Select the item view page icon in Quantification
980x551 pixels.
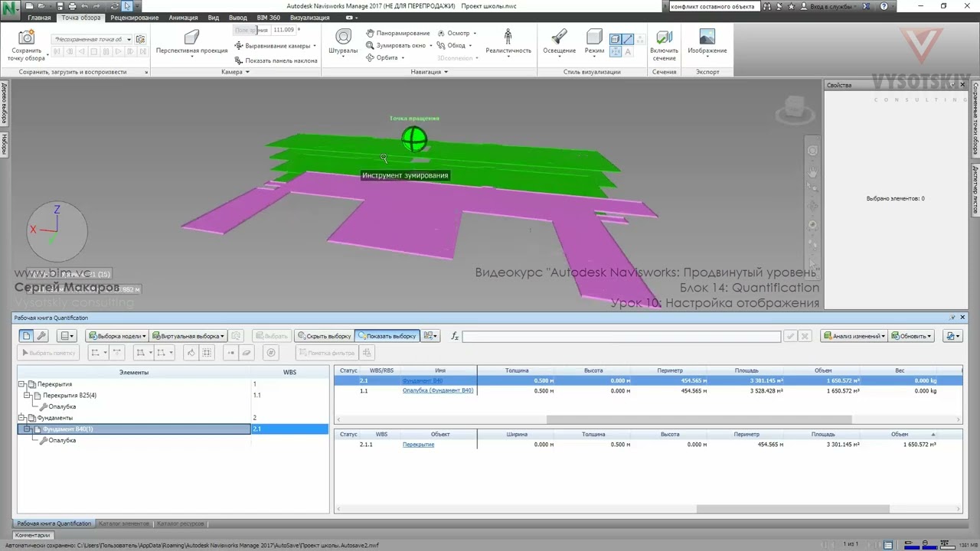[x=26, y=335]
